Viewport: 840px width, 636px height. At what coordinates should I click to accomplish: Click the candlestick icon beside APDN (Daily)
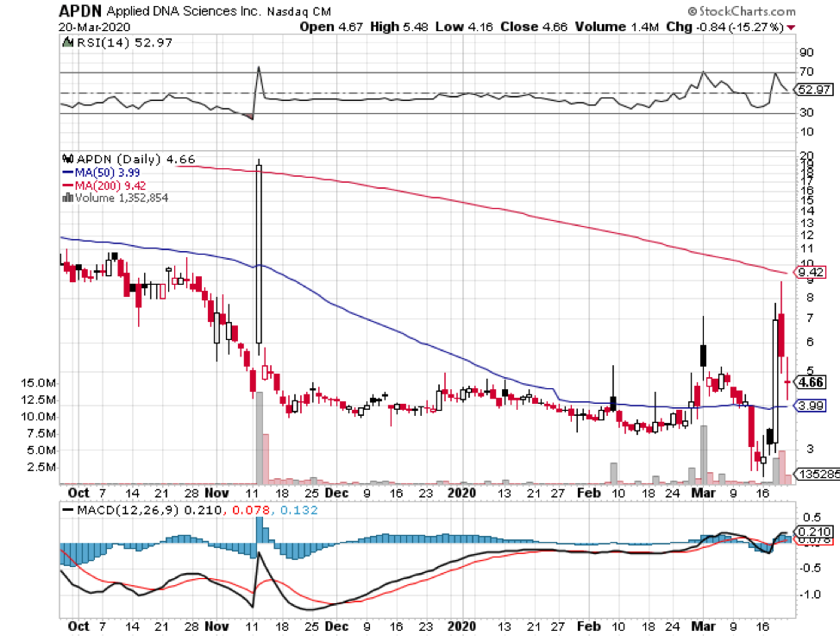[x=66, y=160]
